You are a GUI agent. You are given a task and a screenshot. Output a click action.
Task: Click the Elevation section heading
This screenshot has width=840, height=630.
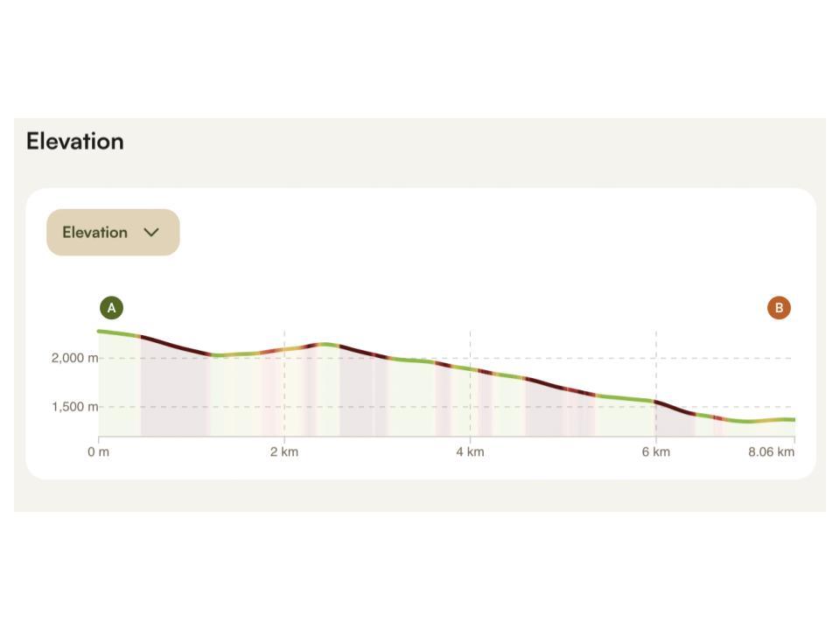[75, 141]
